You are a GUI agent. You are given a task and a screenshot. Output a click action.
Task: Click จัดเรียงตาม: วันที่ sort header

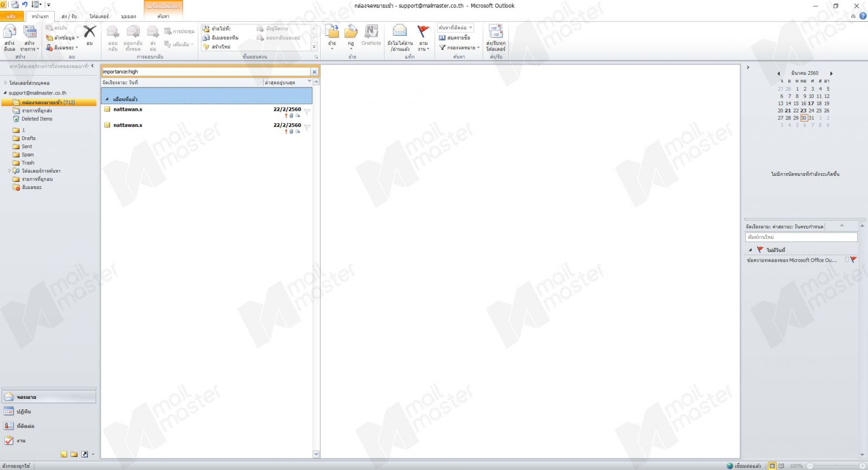click(182, 82)
